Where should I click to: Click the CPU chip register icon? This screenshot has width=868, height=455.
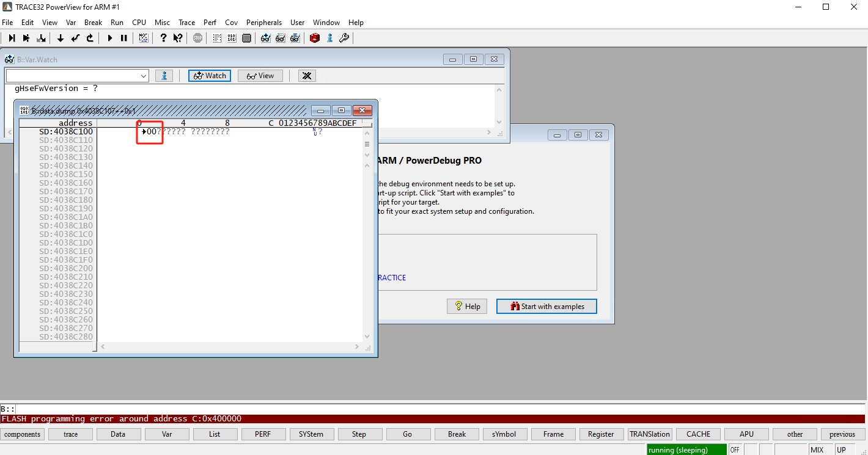click(x=246, y=38)
